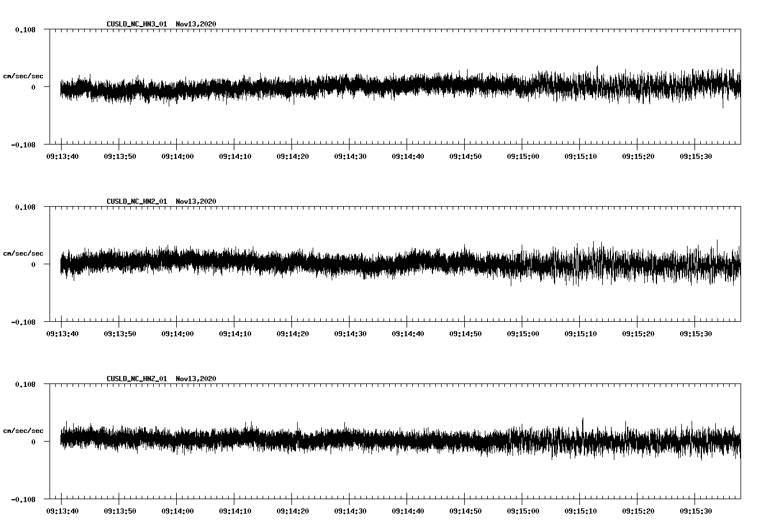Click the cm/sec/sec axis label on middle trace
The image size is (782, 532).
[23, 253]
